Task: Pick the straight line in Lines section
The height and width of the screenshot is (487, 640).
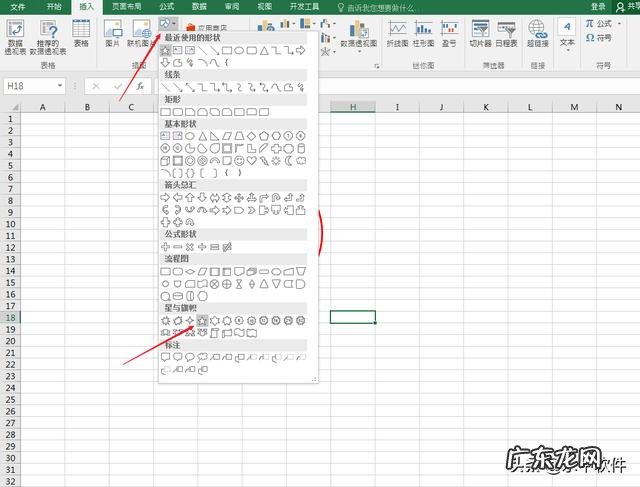Action: tap(165, 87)
